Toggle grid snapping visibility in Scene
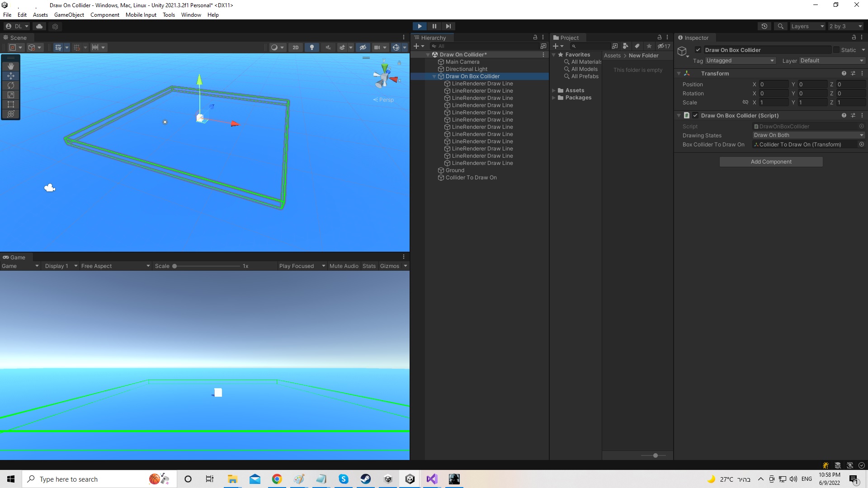This screenshot has height=488, width=868. 58,47
